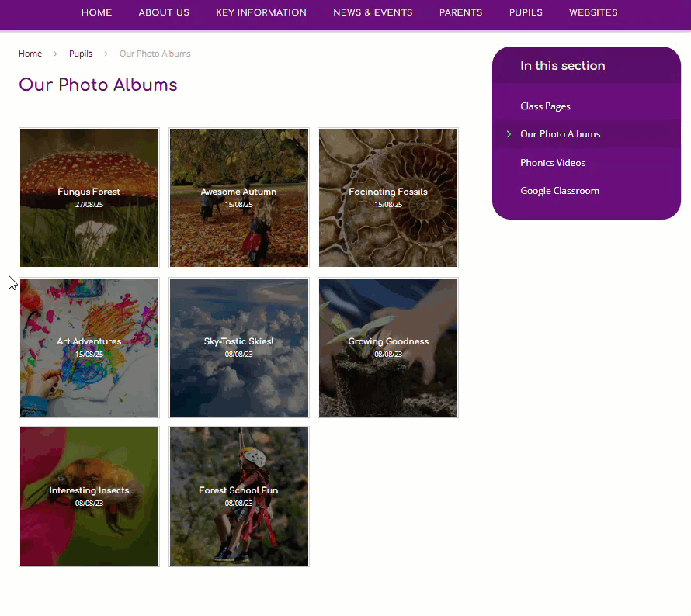Click the Home breadcrumb link
691x616 pixels.
[30, 54]
